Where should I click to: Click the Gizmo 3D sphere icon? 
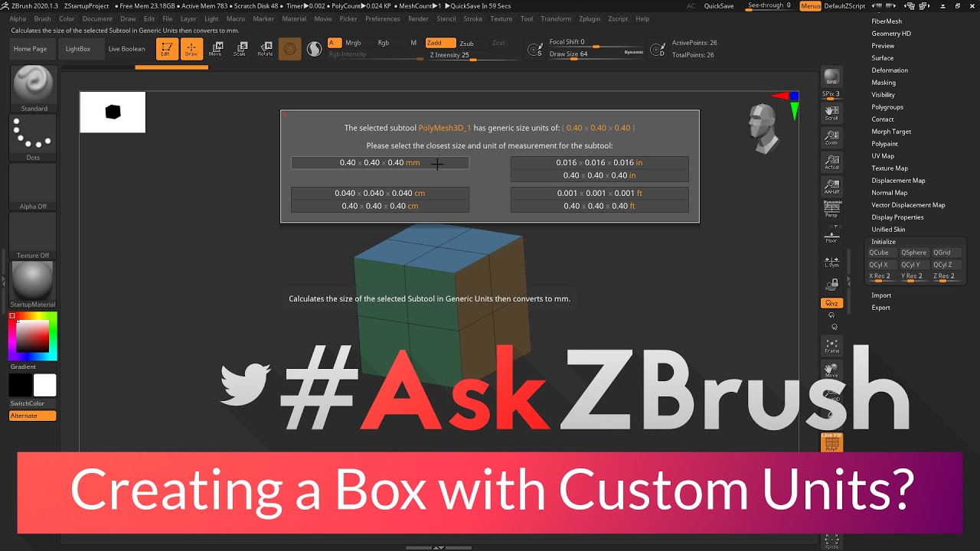pos(289,49)
